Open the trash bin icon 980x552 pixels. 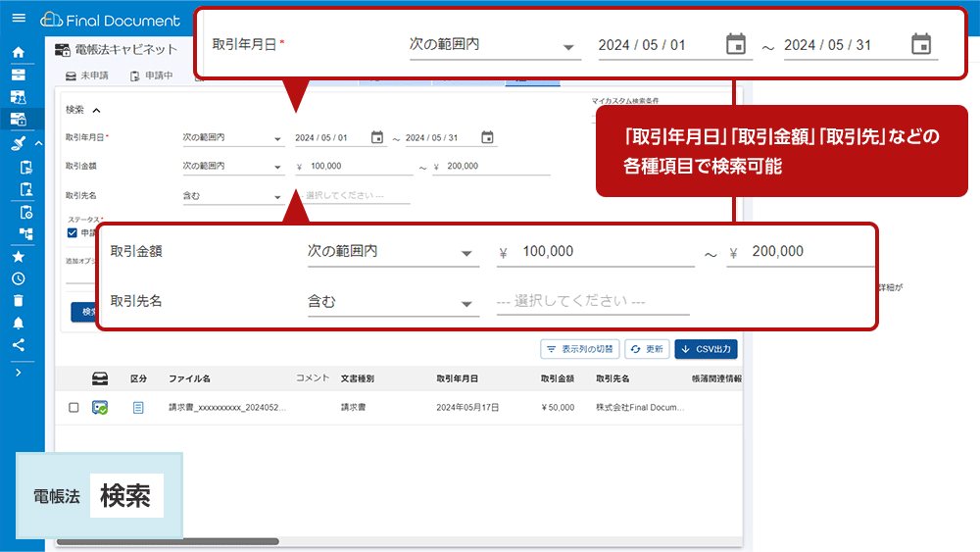(x=18, y=301)
